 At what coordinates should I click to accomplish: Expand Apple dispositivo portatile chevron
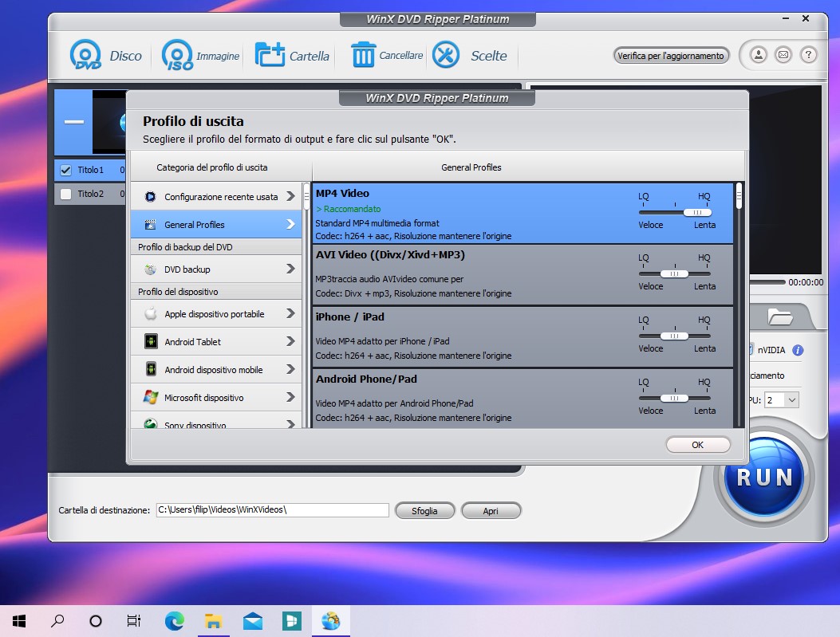click(x=290, y=313)
